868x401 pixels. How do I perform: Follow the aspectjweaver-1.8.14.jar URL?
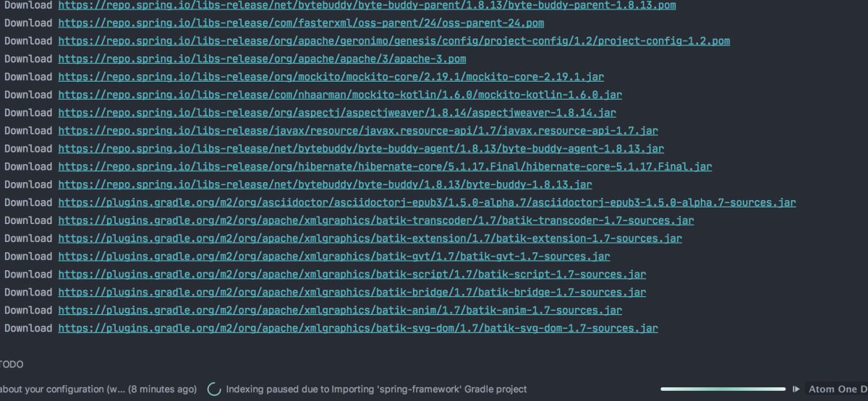[337, 113]
